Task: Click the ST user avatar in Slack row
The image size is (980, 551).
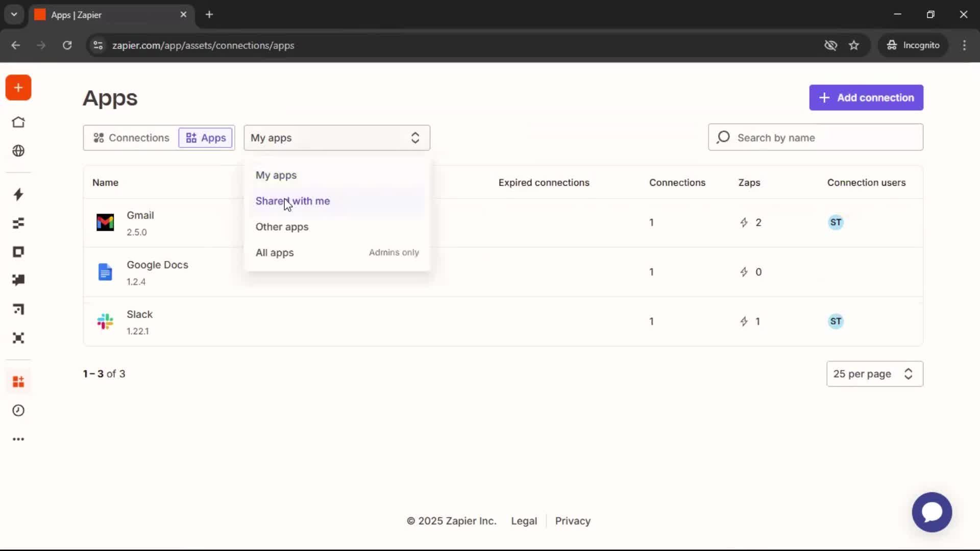Action: [x=836, y=321]
